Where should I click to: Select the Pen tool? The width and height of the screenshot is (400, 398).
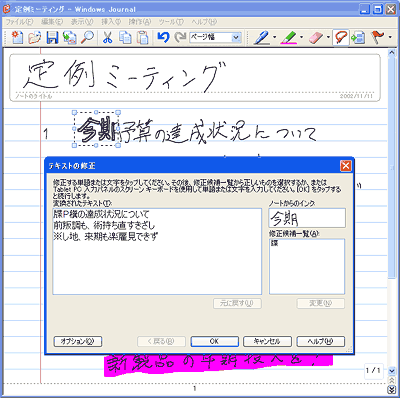pyautogui.click(x=262, y=37)
